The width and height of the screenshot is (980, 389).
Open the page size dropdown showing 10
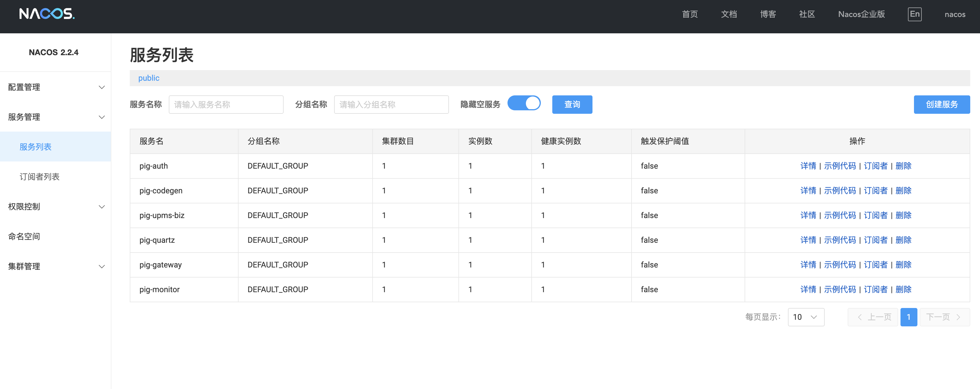tap(806, 317)
